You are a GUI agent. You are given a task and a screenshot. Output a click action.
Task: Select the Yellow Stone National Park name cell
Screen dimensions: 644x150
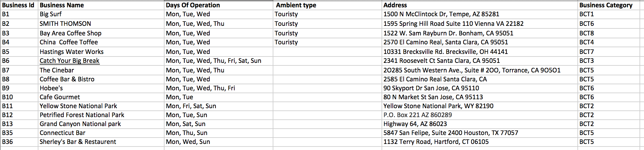click(x=101, y=106)
